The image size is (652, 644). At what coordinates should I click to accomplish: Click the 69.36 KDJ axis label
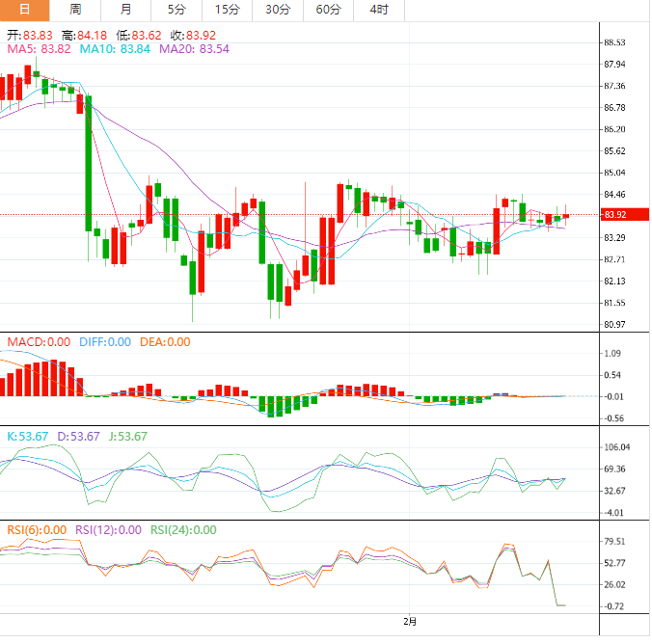[x=614, y=469]
